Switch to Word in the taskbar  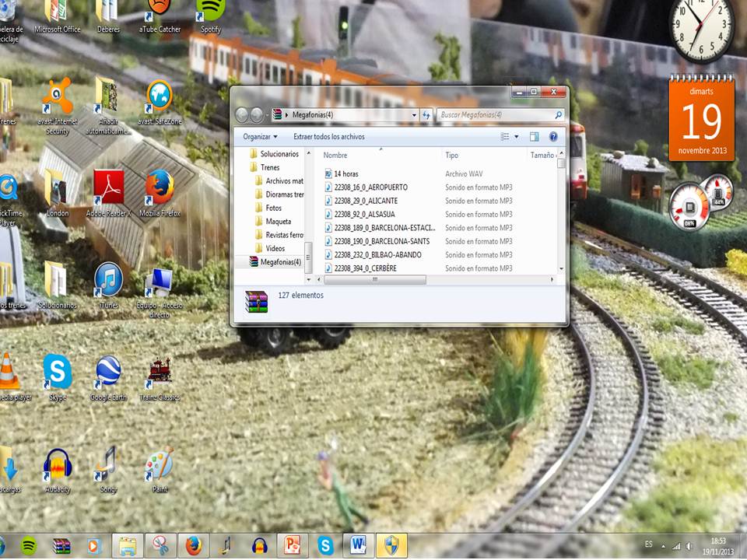tap(358, 546)
